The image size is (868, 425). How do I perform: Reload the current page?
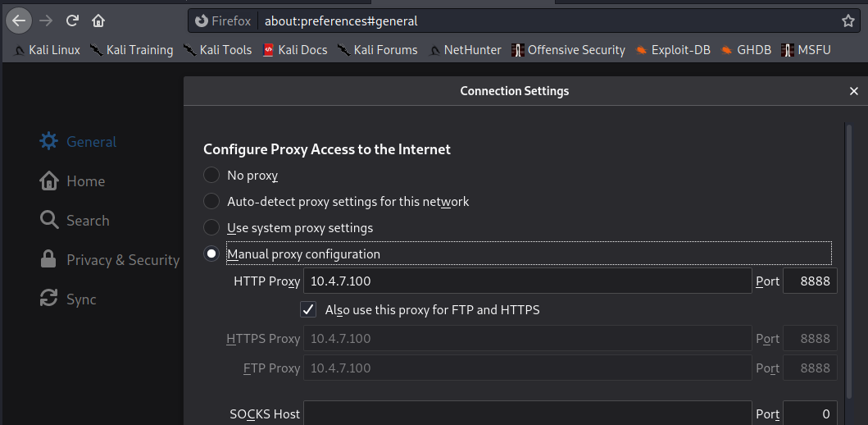tap(72, 21)
